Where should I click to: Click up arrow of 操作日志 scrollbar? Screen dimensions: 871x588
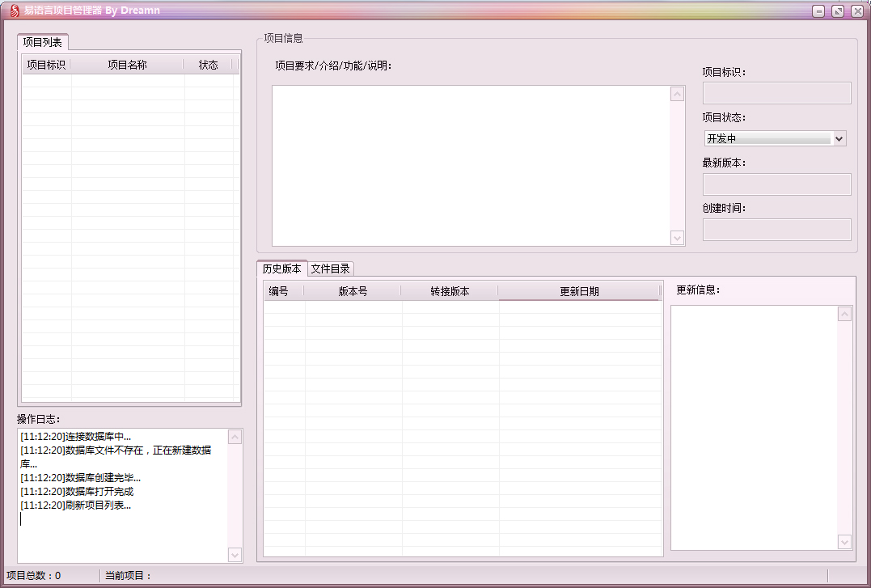[235, 438]
